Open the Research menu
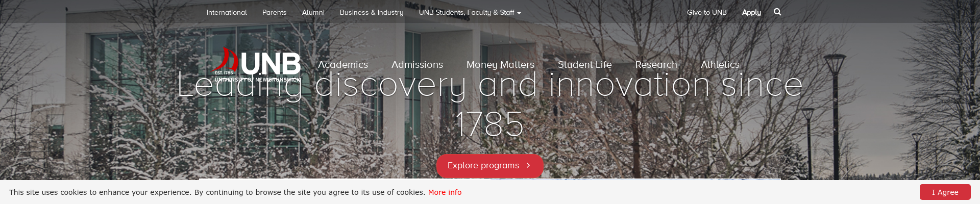 [x=656, y=65]
